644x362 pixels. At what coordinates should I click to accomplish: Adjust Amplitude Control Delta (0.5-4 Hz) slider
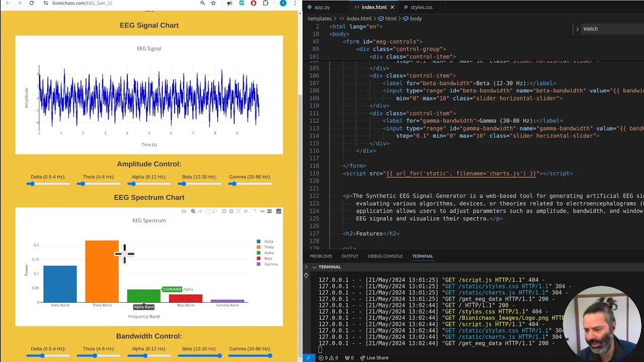pos(48,184)
